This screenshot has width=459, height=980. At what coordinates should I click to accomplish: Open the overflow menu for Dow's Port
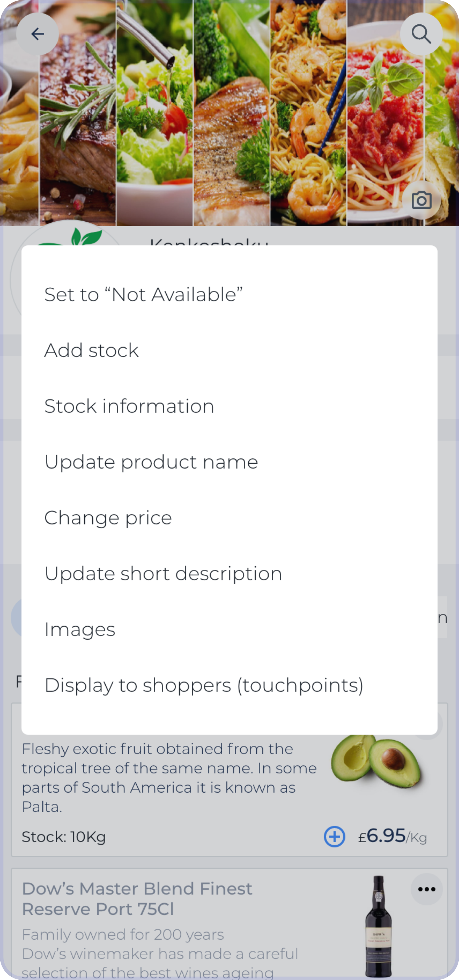click(x=426, y=889)
